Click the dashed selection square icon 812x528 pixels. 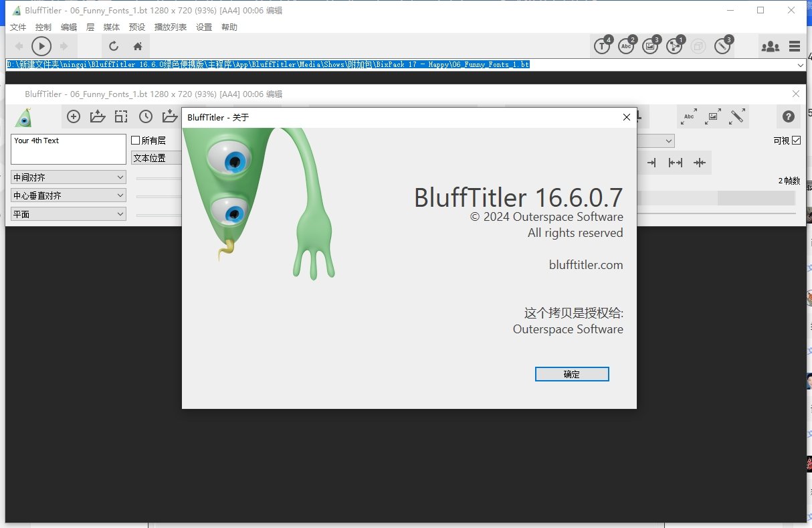click(121, 116)
